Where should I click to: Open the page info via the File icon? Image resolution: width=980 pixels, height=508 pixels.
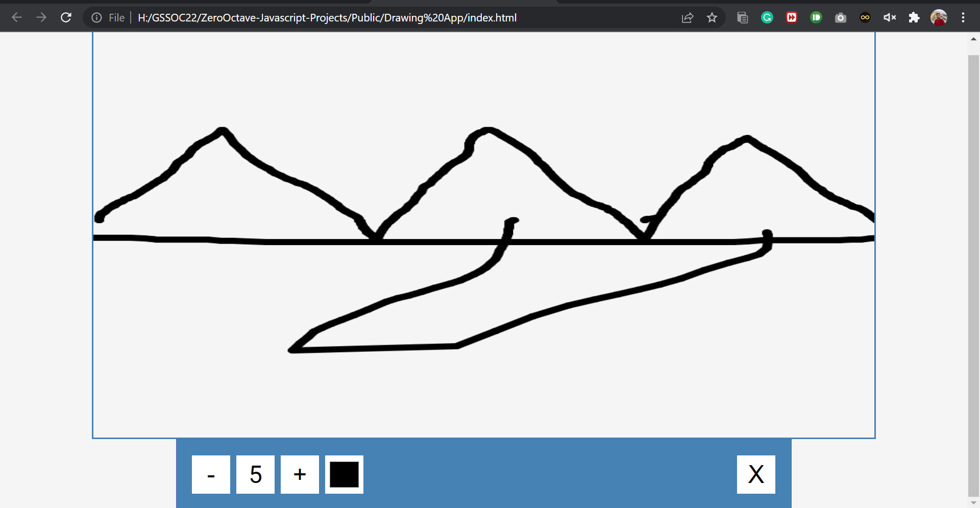[96, 17]
